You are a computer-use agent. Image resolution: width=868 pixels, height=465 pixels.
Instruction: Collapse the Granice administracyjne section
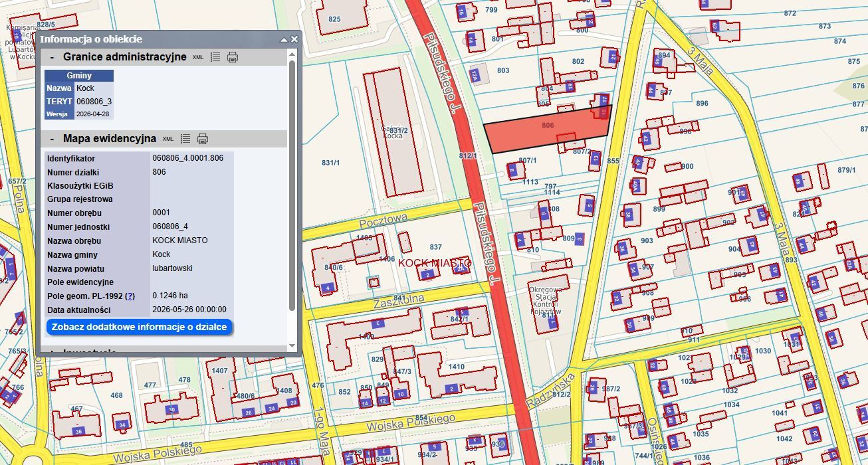(53, 57)
